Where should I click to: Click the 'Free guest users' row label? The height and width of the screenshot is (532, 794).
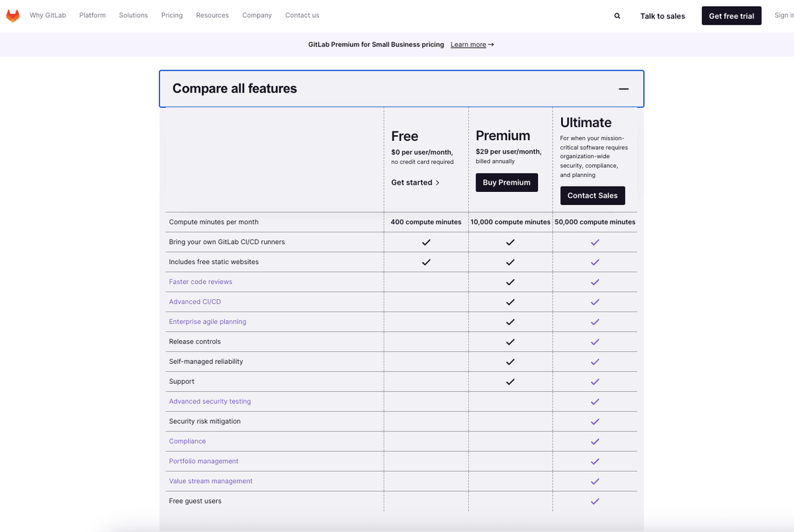point(195,501)
